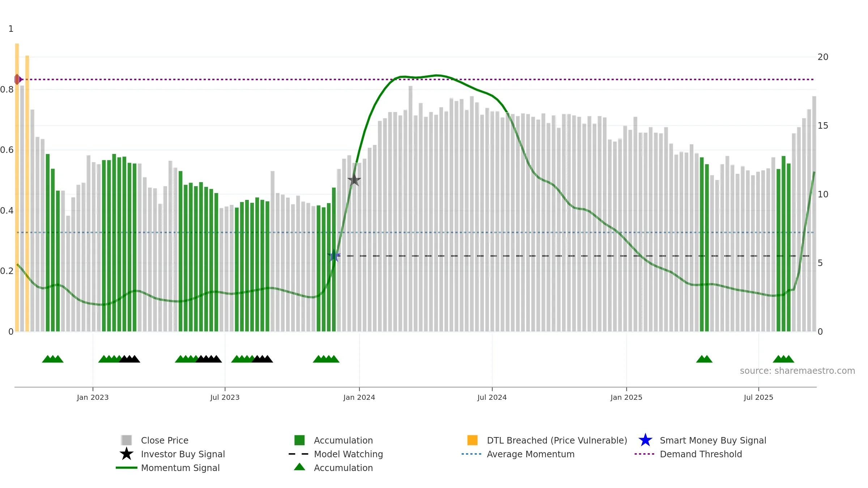Hide the Average Momentum series
The height and width of the screenshot is (488, 868).
coord(530,454)
